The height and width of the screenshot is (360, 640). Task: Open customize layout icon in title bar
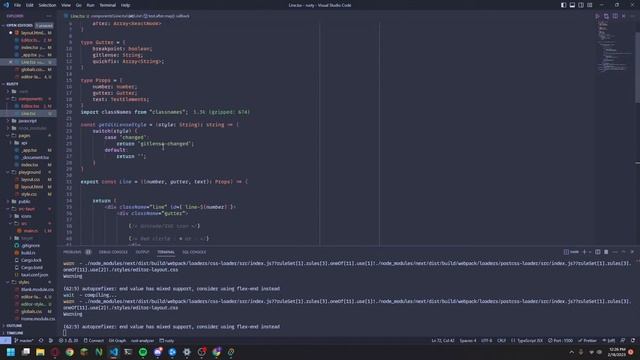[x=590, y=5]
